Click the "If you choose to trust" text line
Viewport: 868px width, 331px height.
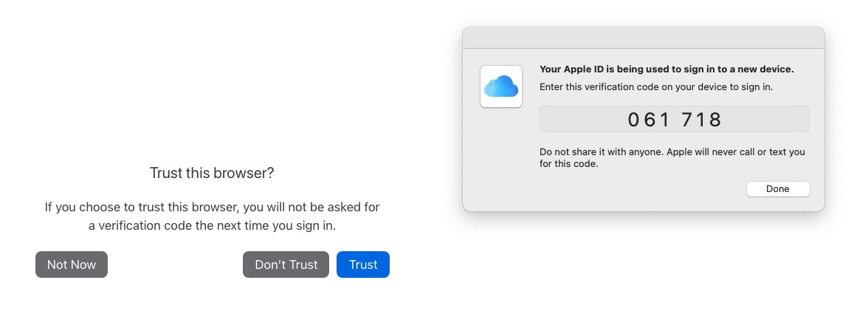pos(212,208)
